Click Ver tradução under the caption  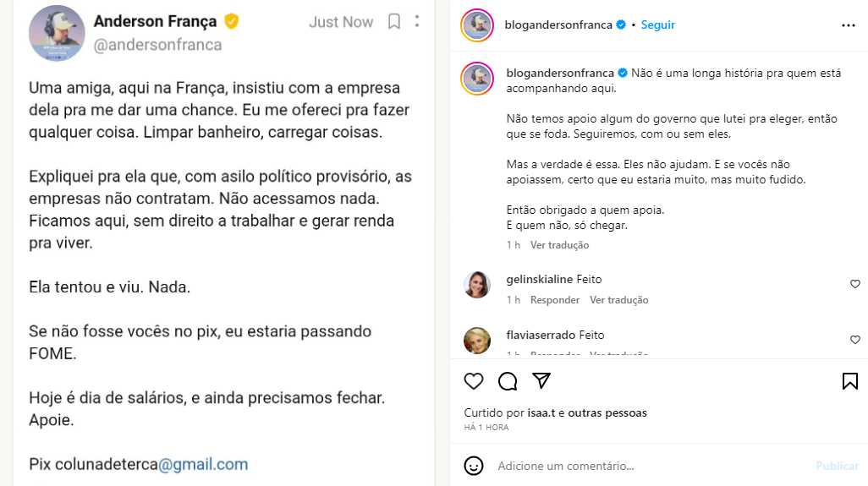[x=559, y=245]
